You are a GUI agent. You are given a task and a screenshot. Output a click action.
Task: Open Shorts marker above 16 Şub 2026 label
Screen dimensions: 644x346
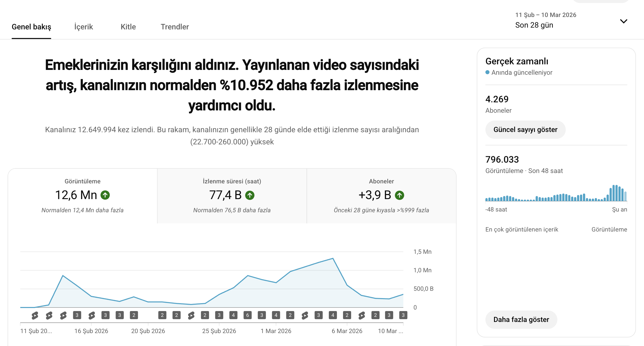[x=92, y=315]
